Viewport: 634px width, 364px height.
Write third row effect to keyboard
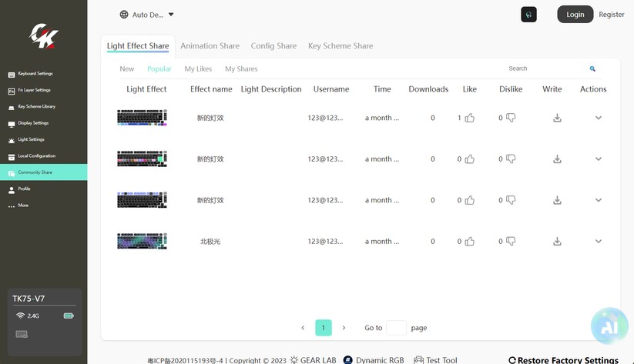(557, 200)
